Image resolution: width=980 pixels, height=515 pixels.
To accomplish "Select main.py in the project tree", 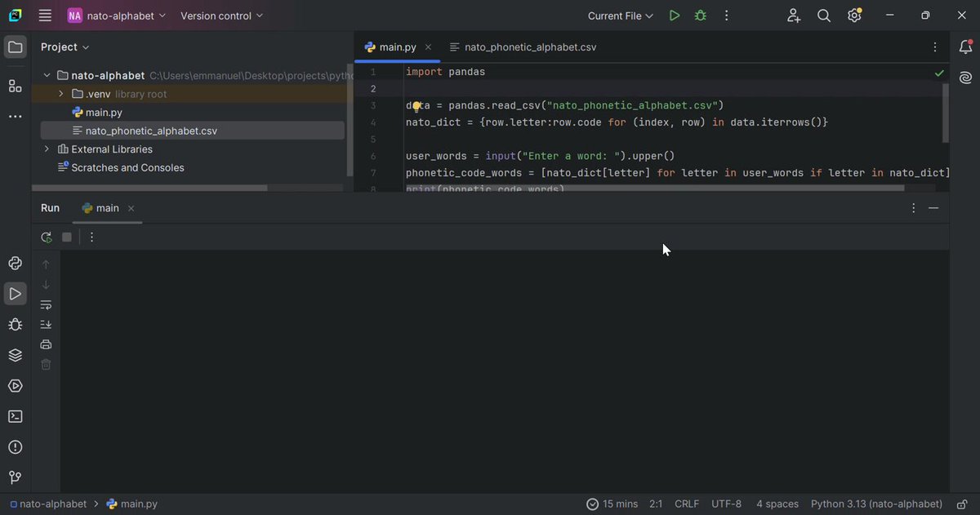I will pos(104,113).
